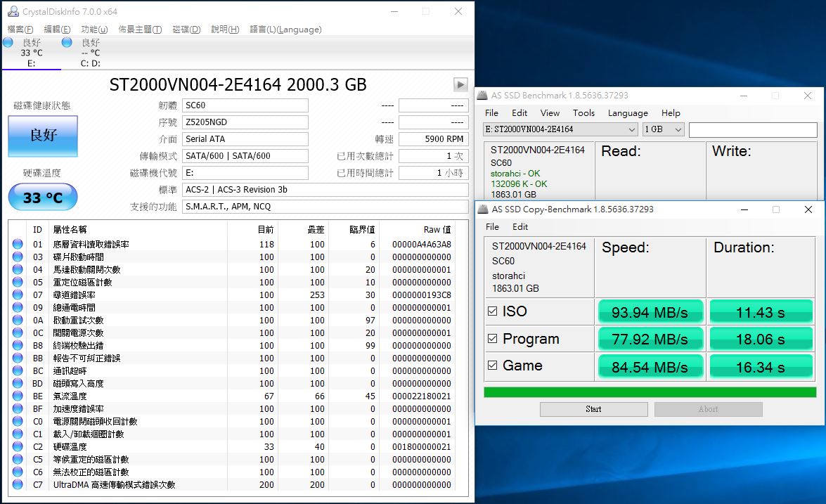Image resolution: width=826 pixels, height=504 pixels.
Task: Open the 語言(L)(Language) menu
Action: [x=285, y=30]
